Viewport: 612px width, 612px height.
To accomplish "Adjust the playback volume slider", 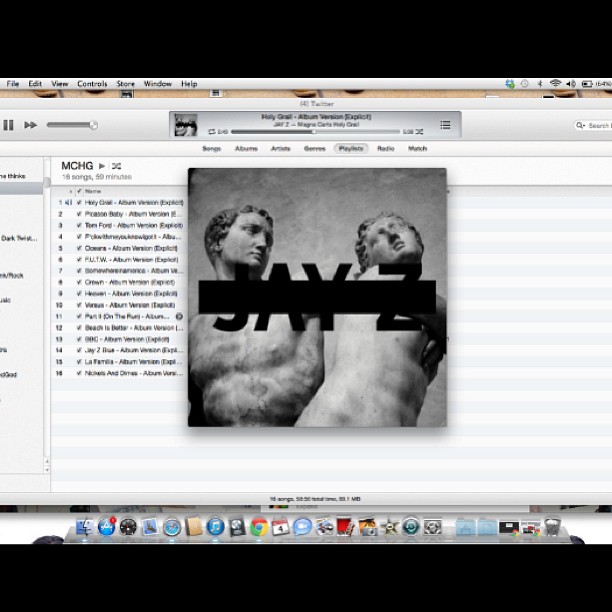I will coord(72,125).
